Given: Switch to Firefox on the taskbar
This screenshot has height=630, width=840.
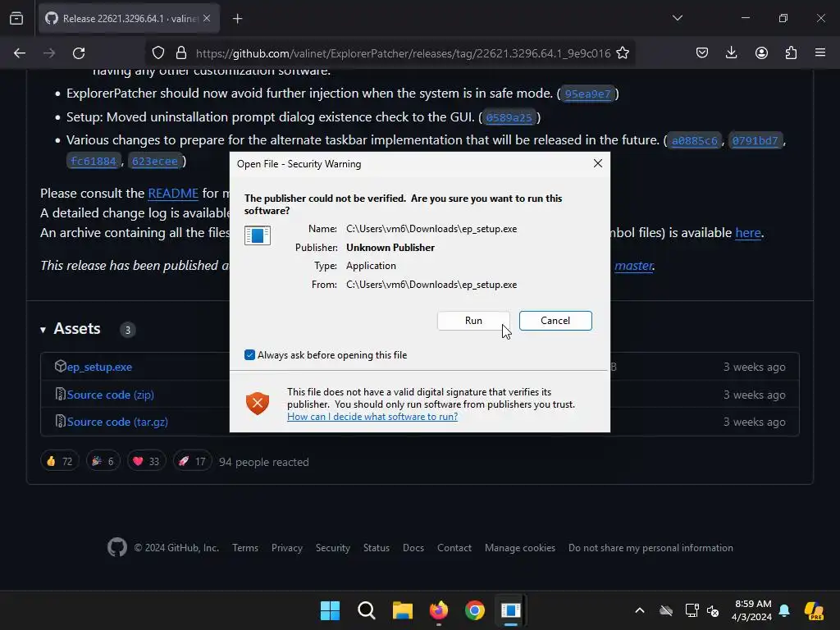Looking at the screenshot, I should (439, 610).
